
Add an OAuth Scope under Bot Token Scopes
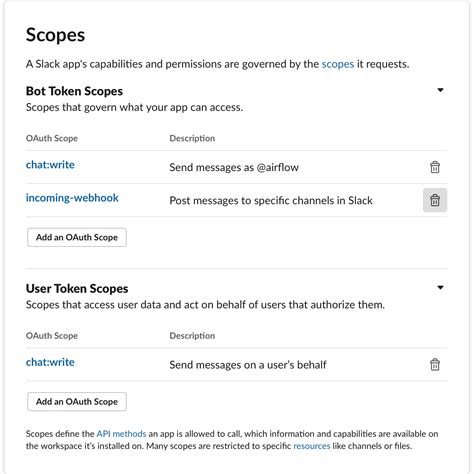pos(77,237)
